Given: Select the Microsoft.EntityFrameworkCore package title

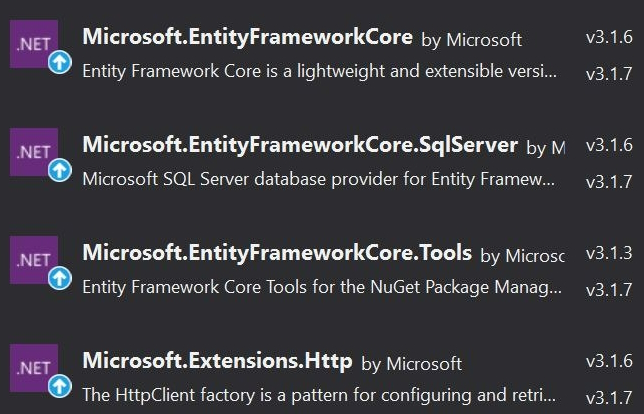Looking at the screenshot, I should 247,37.
